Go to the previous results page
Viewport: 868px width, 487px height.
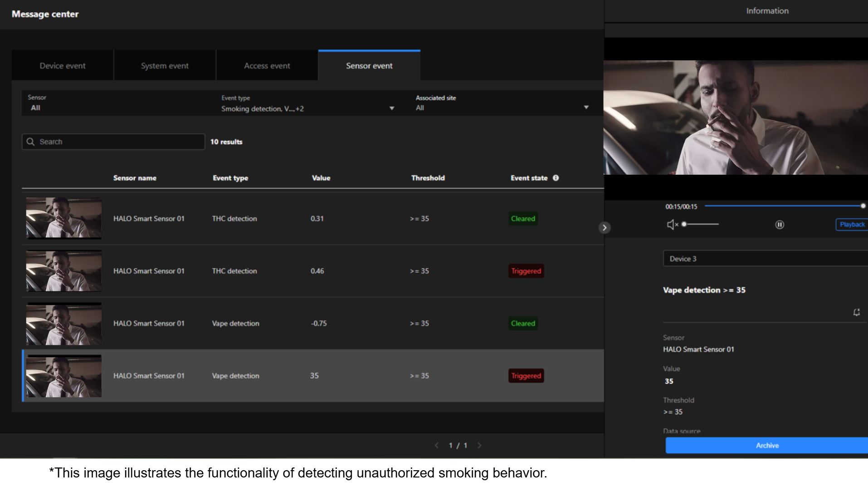coord(436,445)
